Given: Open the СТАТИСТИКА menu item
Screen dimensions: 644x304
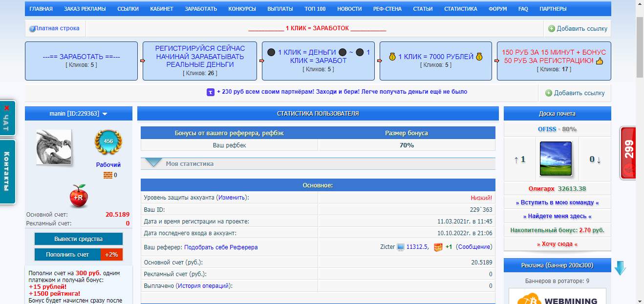Looking at the screenshot, I should click(461, 9).
